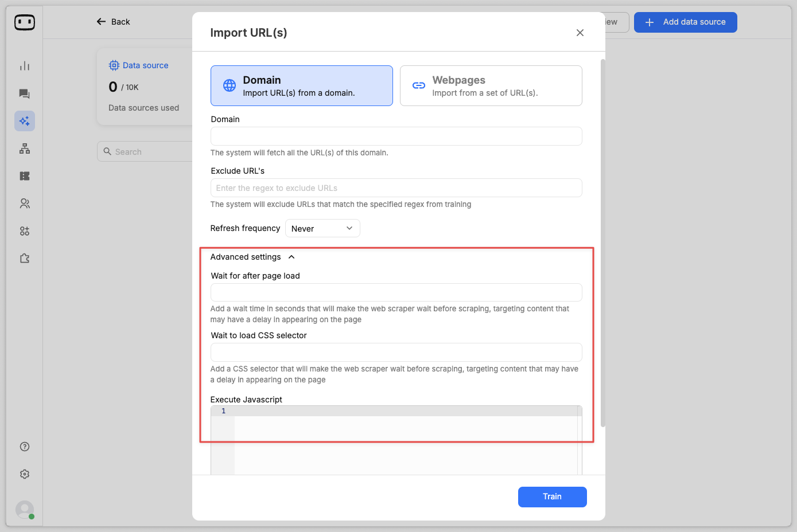797x532 pixels.
Task: Open the Refresh frequency dropdown
Action: [x=322, y=228]
